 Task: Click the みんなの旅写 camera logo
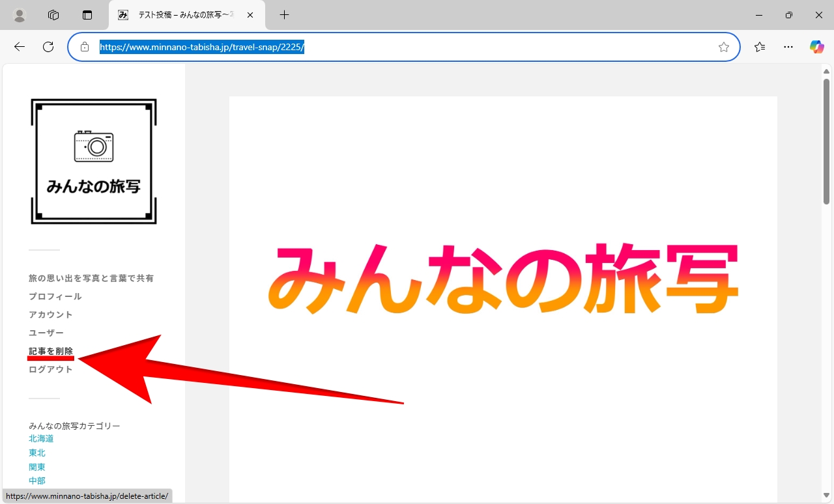point(94,161)
